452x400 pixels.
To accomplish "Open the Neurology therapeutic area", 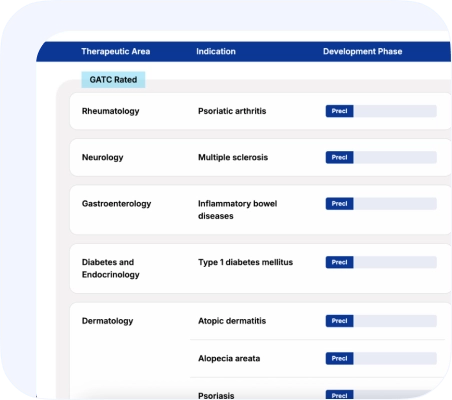I will [x=103, y=157].
